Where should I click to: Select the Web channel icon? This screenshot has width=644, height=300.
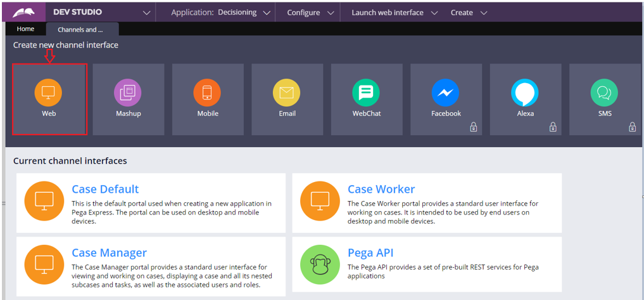click(49, 93)
